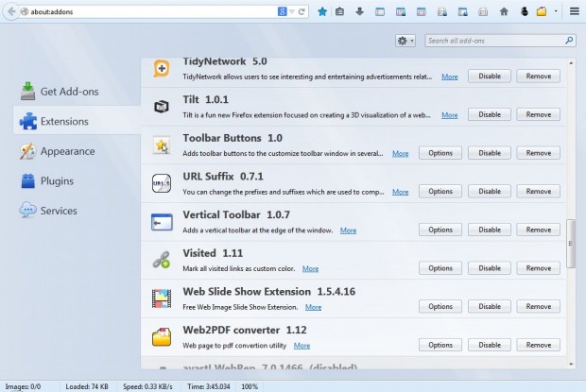The image size is (586, 392).
Task: Remove the Visited extension
Action: point(538,268)
